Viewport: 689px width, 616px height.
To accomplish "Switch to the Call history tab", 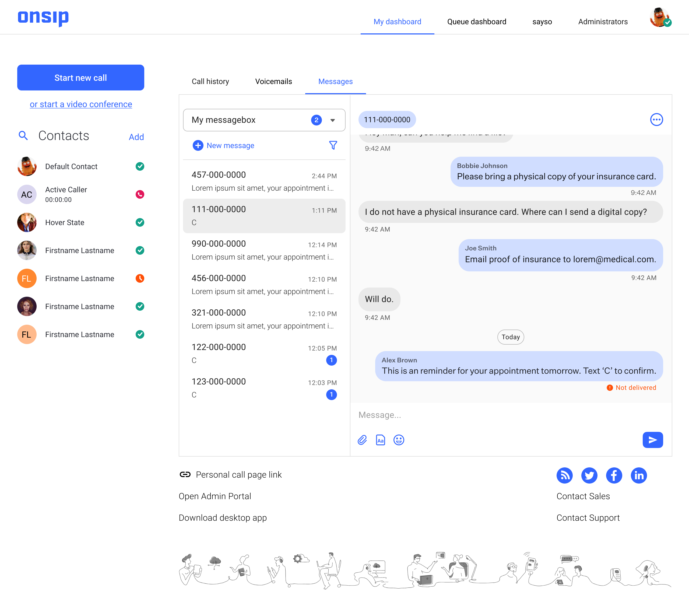I will 210,81.
